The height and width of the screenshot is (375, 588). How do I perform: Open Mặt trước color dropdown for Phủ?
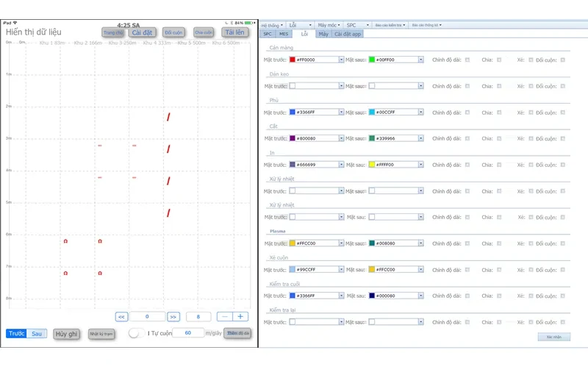click(x=341, y=112)
